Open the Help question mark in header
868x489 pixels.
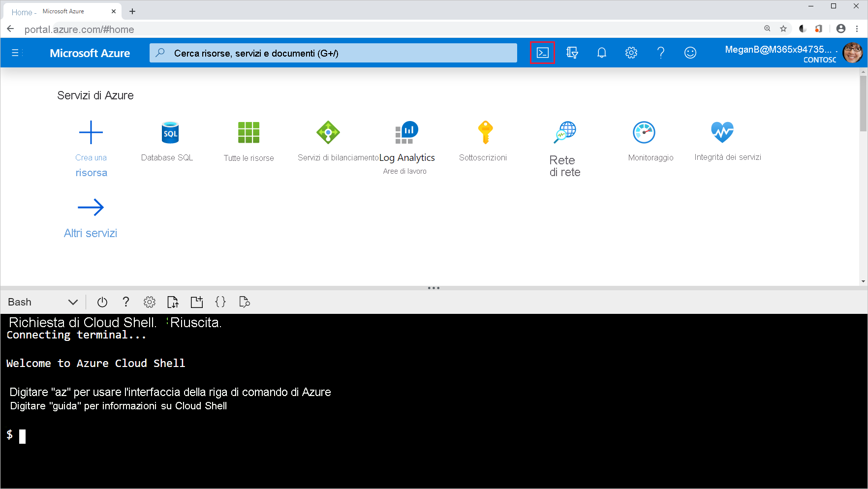coord(660,53)
